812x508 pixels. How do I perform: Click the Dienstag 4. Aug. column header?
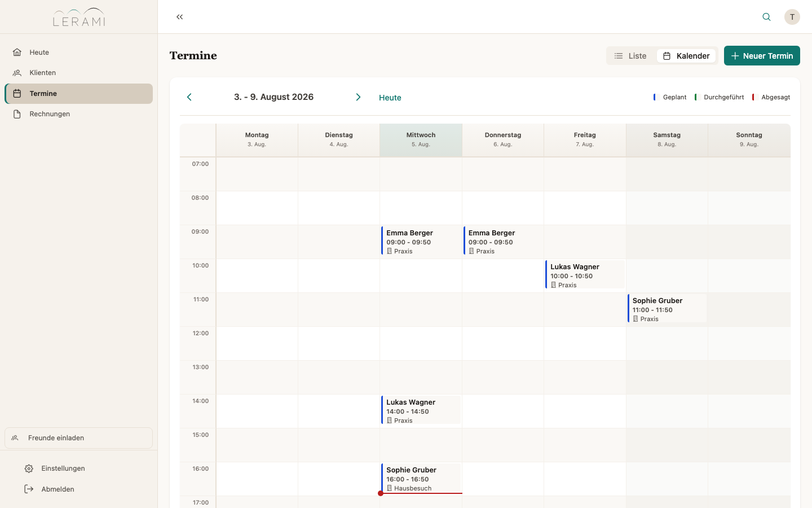[x=339, y=140]
